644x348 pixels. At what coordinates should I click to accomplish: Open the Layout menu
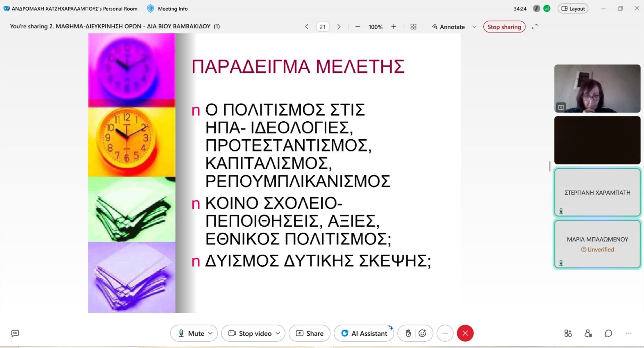[x=573, y=9]
